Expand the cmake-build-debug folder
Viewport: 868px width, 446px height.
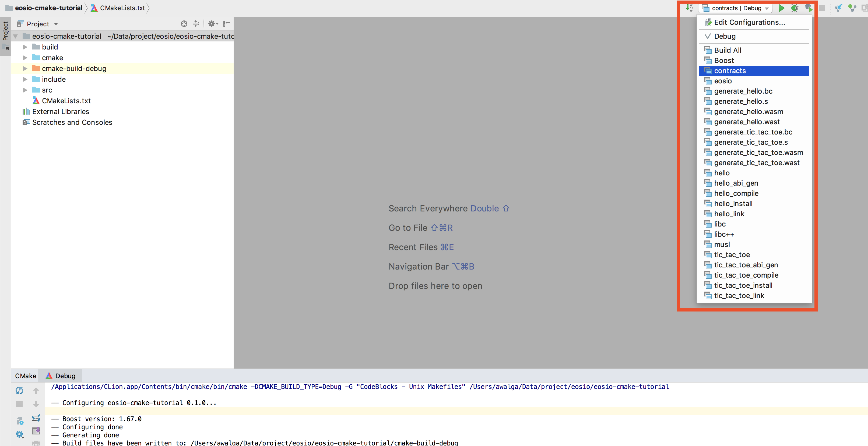click(25, 69)
